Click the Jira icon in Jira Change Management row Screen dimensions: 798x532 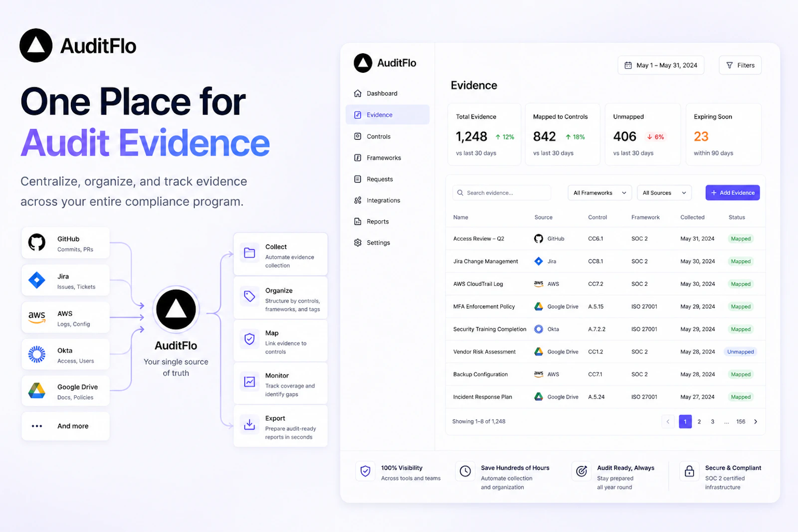tap(539, 261)
